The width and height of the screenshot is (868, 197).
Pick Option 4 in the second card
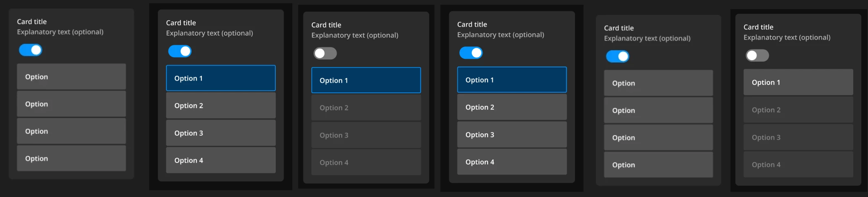pyautogui.click(x=221, y=160)
